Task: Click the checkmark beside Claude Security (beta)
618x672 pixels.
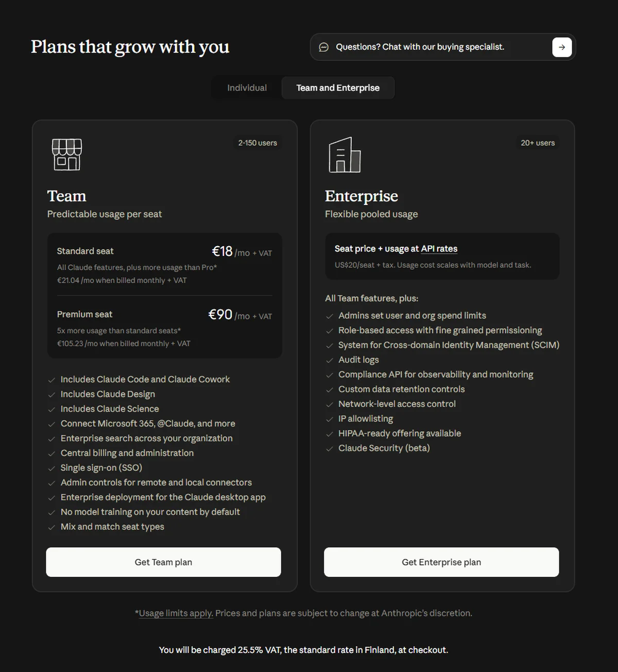Action: point(330,449)
